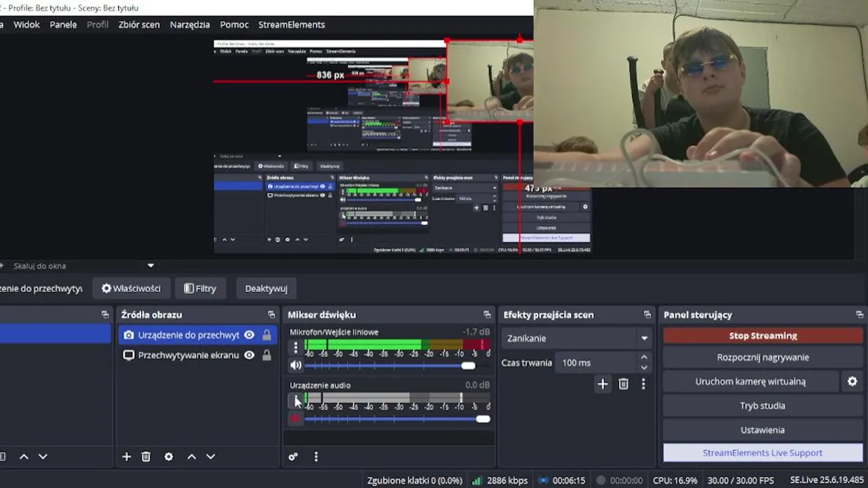This screenshot has width=868, height=488.
Task: Open the Widok menu
Action: pyautogui.click(x=26, y=24)
